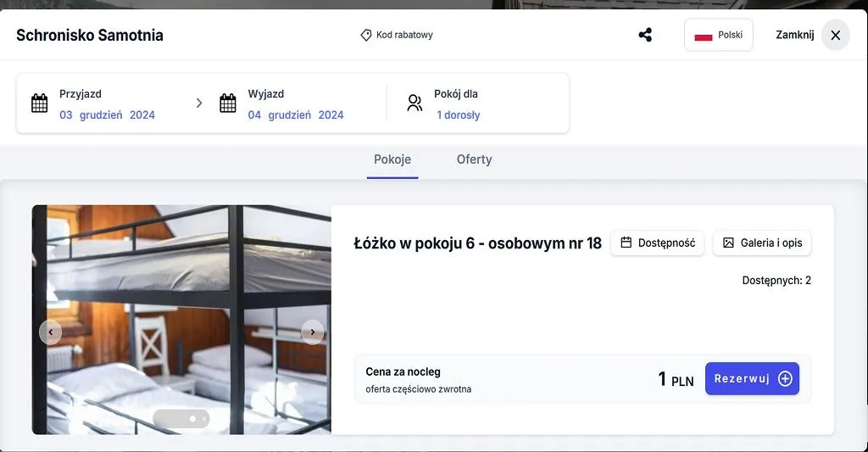Open Galeria i opis button
The width and height of the screenshot is (868, 452).
tap(762, 243)
